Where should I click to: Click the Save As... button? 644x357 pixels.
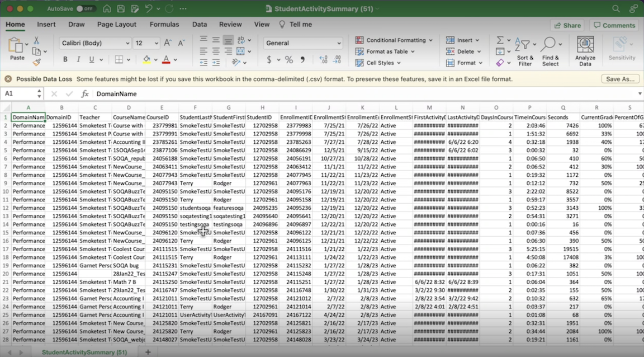(620, 79)
